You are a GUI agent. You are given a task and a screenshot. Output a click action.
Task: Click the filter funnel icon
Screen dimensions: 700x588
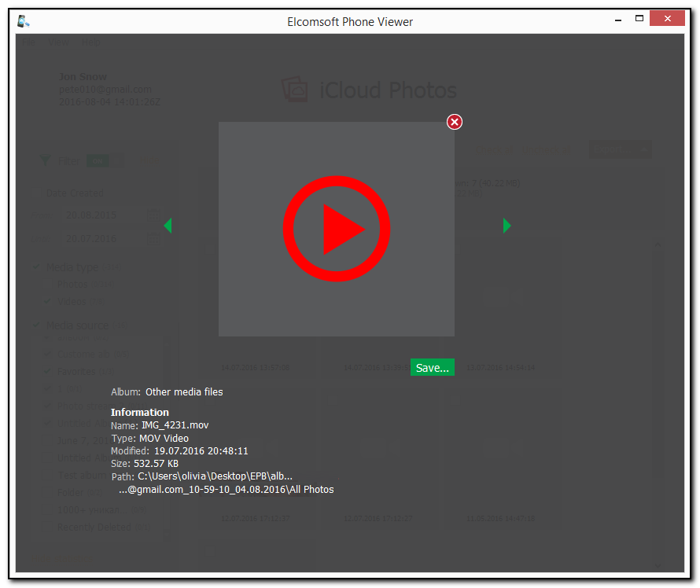45,160
